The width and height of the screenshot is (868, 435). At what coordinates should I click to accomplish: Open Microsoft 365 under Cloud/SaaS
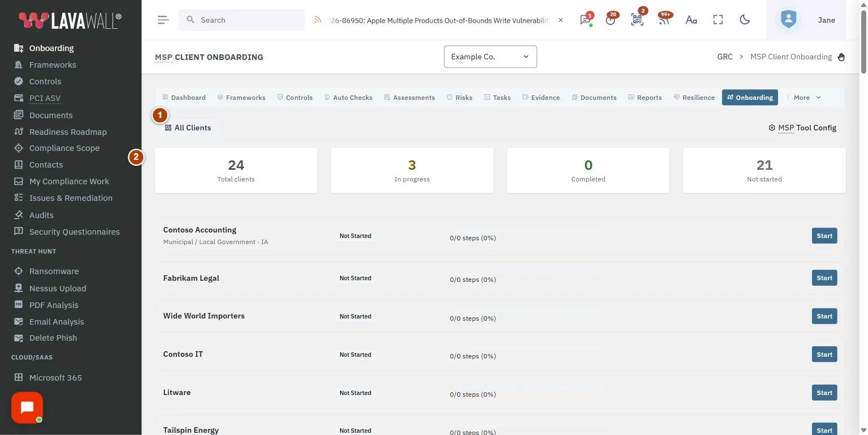point(55,378)
